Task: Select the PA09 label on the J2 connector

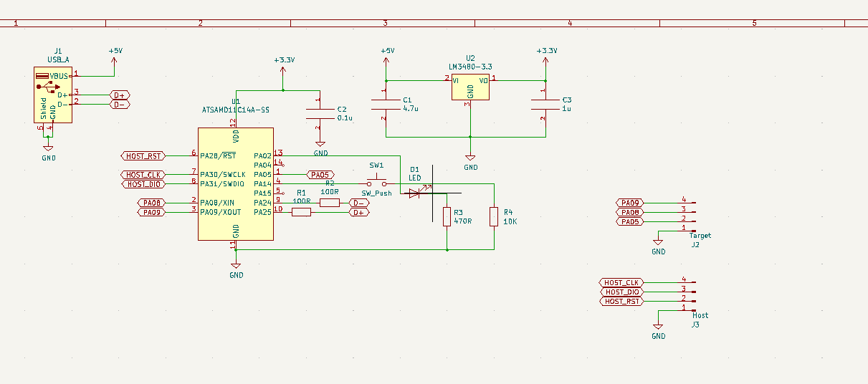Action: click(631, 203)
